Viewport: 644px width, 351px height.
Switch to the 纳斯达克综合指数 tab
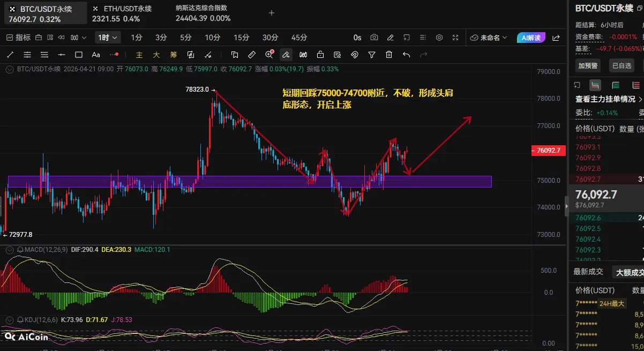(204, 13)
